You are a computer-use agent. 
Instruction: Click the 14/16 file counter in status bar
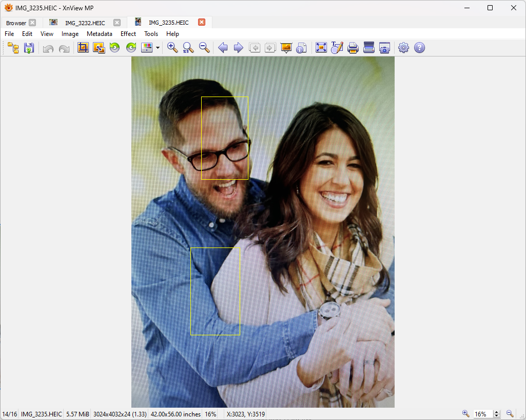pyautogui.click(x=10, y=414)
